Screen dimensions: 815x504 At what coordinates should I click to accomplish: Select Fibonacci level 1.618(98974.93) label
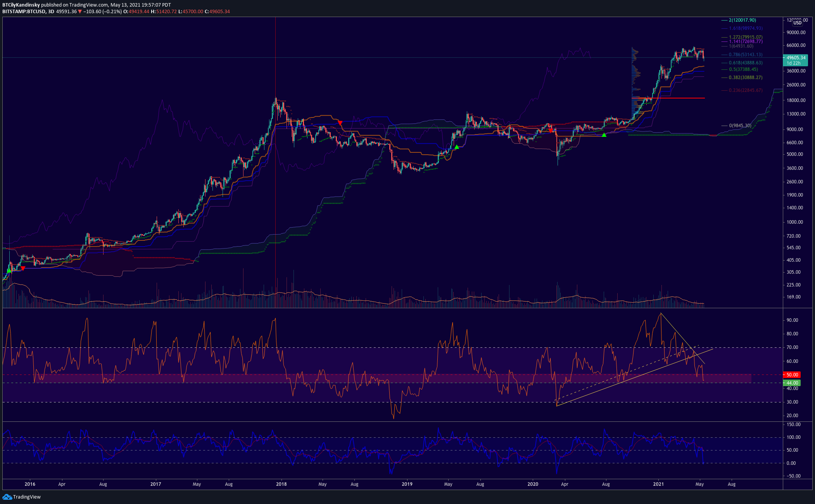point(746,28)
